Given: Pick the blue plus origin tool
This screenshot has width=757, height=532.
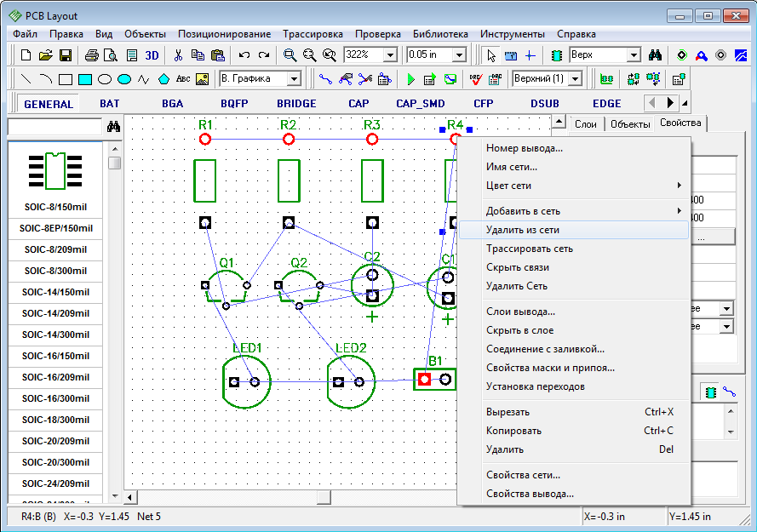Looking at the screenshot, I should coord(530,55).
